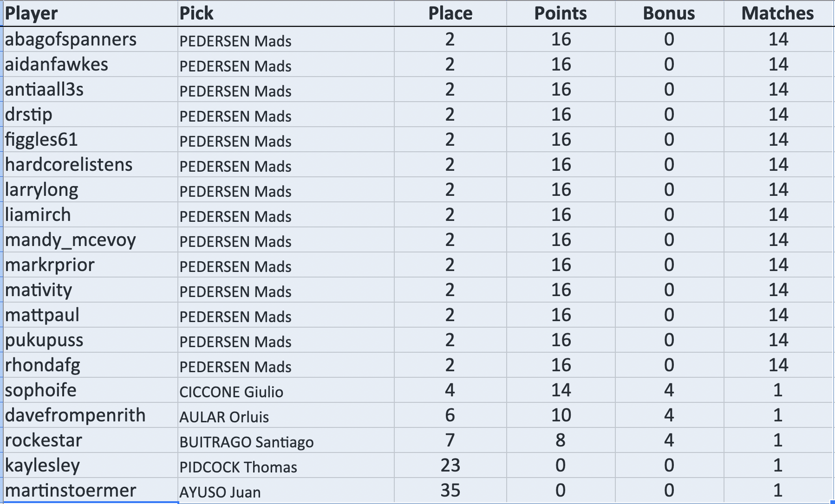Select the Place column header cell
Image resolution: width=835 pixels, height=504 pixels.
point(450,13)
